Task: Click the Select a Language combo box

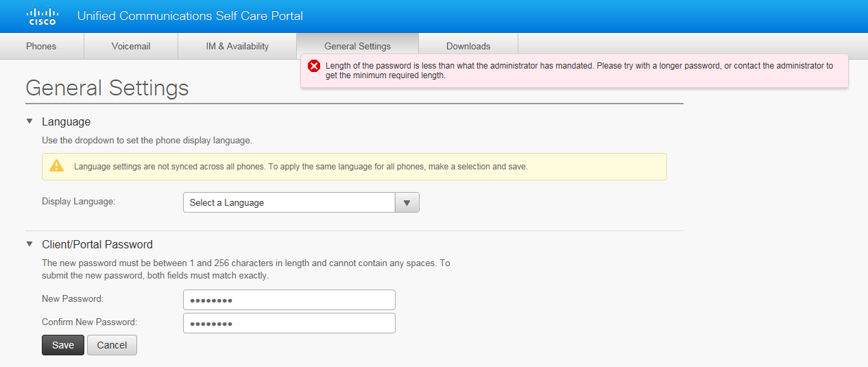Action: tap(301, 202)
